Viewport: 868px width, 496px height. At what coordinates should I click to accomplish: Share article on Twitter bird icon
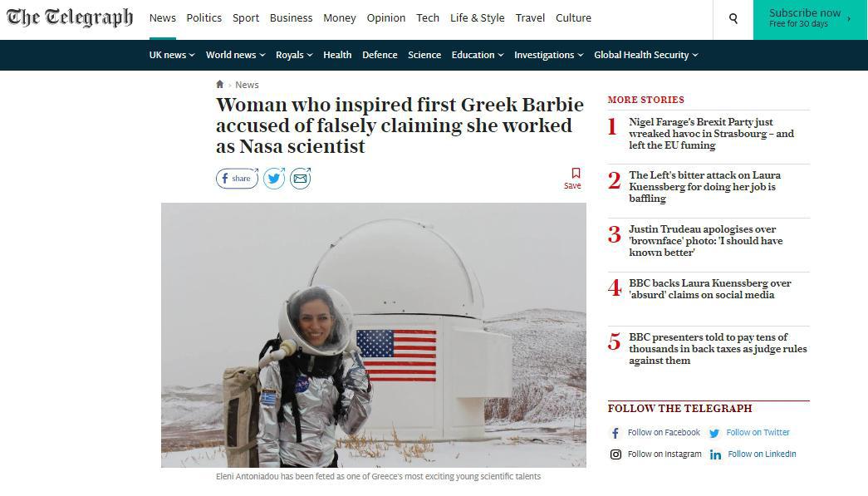click(274, 179)
